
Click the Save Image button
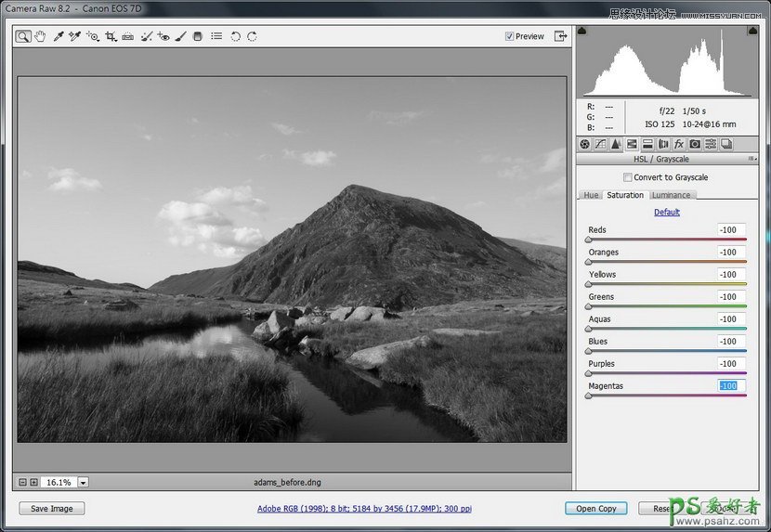51,508
